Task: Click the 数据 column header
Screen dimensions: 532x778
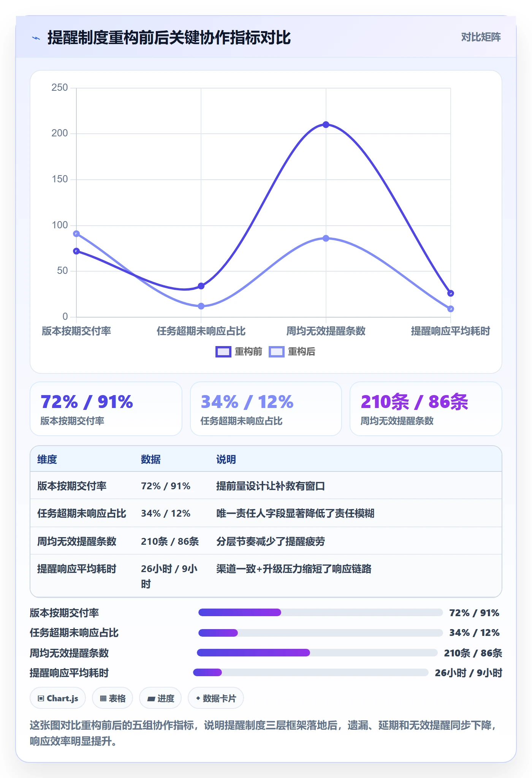Action: tap(151, 459)
